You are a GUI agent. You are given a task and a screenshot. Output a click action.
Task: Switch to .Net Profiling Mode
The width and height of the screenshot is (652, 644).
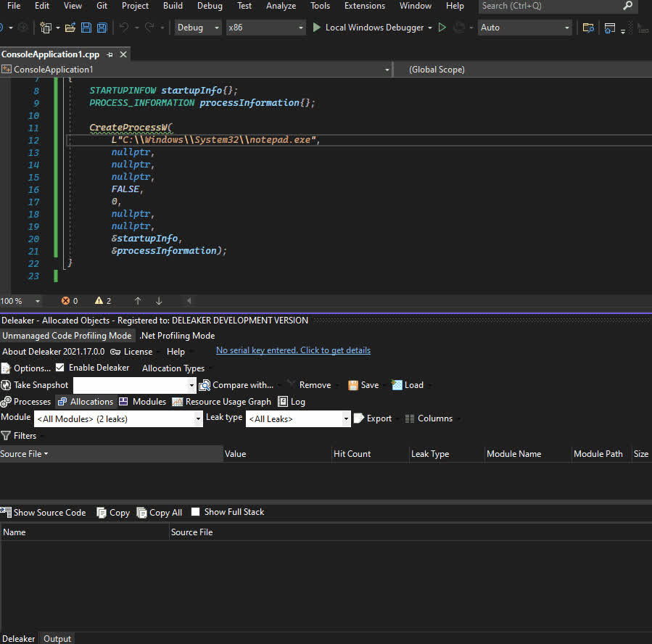[177, 336]
